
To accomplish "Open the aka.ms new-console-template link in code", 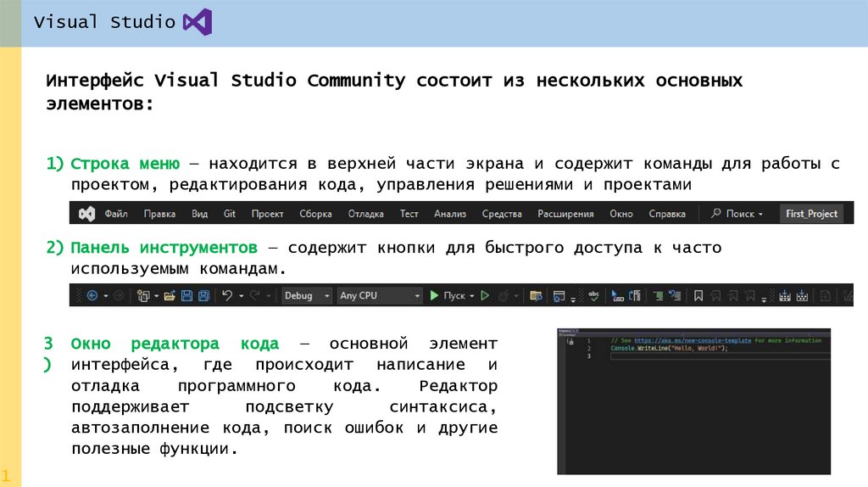I will click(683, 340).
